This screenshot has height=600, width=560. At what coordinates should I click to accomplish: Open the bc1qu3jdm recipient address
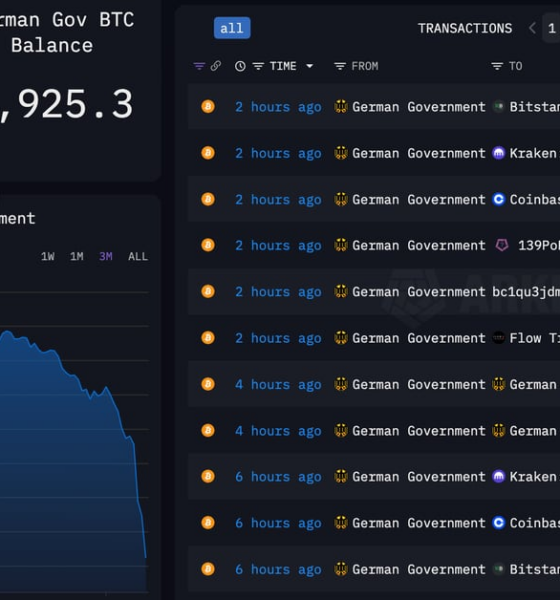click(x=526, y=292)
